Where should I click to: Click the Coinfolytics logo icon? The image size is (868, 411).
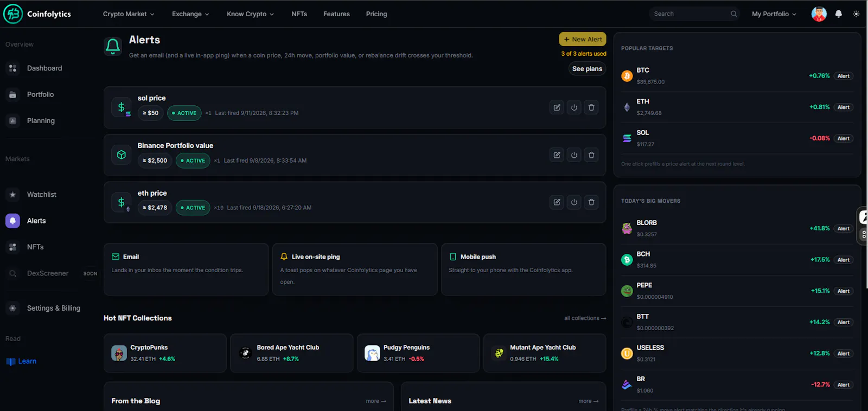(13, 14)
